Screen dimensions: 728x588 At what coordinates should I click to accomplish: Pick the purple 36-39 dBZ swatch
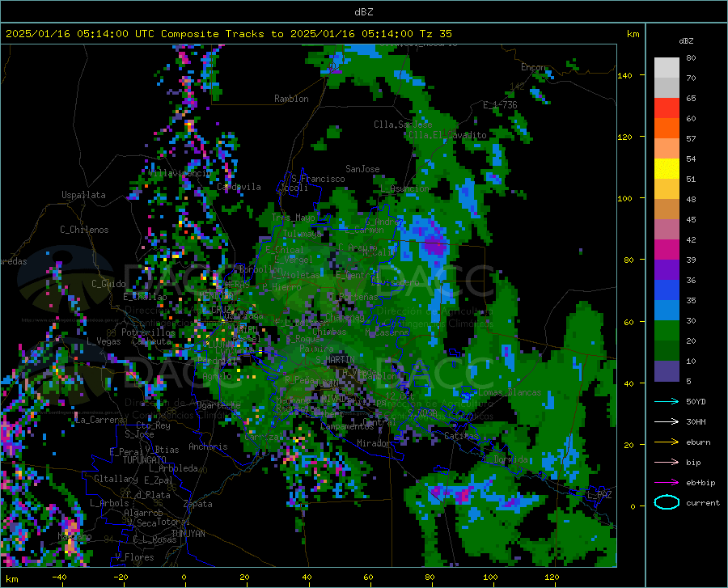667,270
